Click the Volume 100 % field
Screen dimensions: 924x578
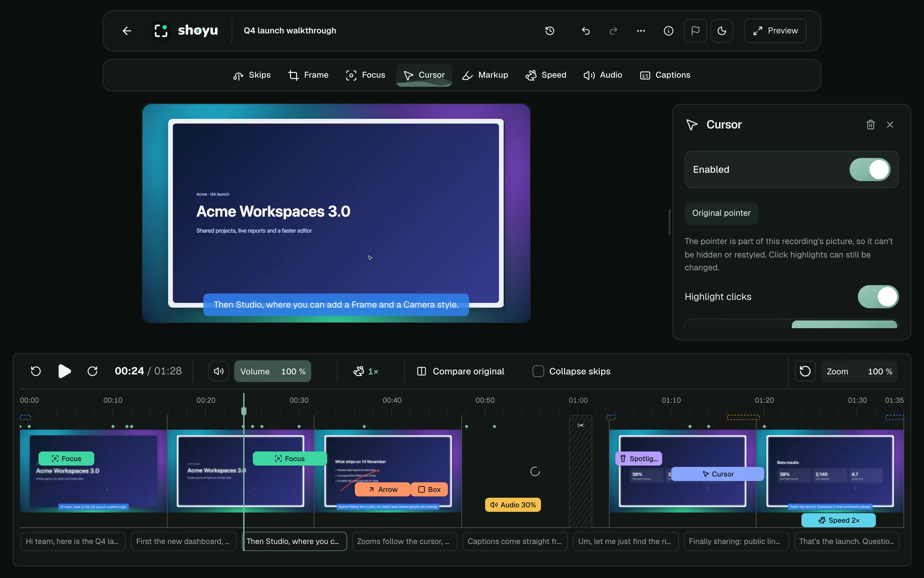273,371
